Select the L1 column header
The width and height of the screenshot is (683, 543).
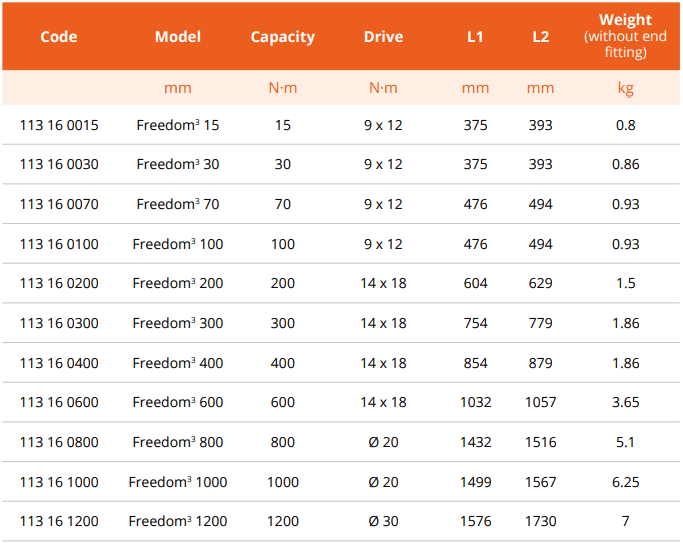(475, 37)
